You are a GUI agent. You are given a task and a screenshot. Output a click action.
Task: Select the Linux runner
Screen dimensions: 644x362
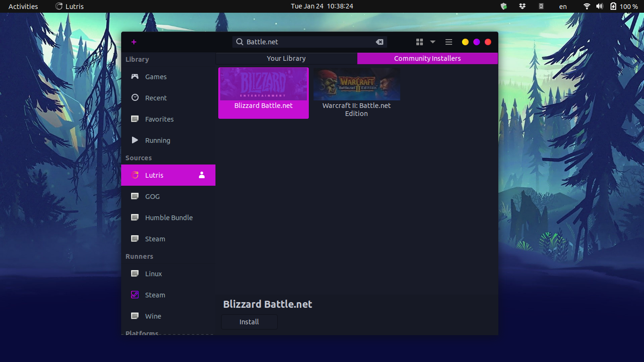(x=154, y=273)
